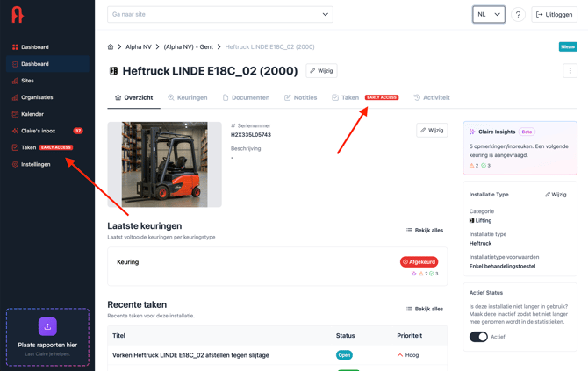
Task: Click the Status column header
Action: pyautogui.click(x=346, y=336)
